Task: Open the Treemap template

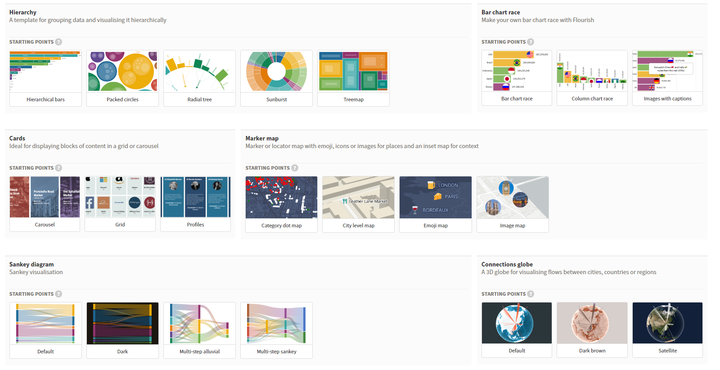Action: [353, 78]
